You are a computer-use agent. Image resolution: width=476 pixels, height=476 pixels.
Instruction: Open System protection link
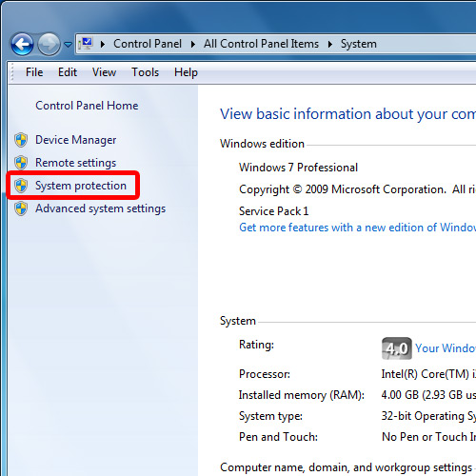81,186
